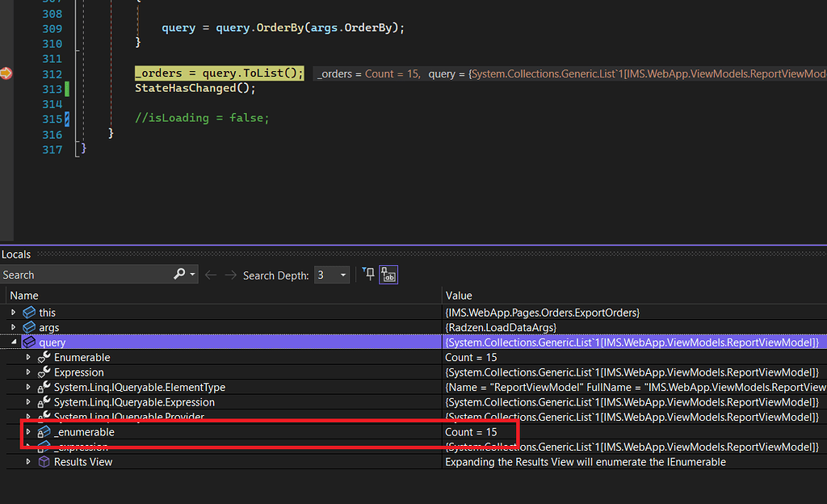
Task: Select the pin icon in the Locals toolbar
Action: point(369,275)
